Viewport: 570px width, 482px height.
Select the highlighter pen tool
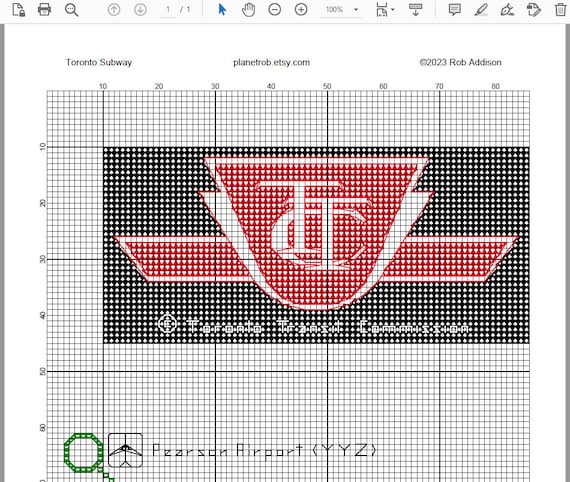[481, 9]
